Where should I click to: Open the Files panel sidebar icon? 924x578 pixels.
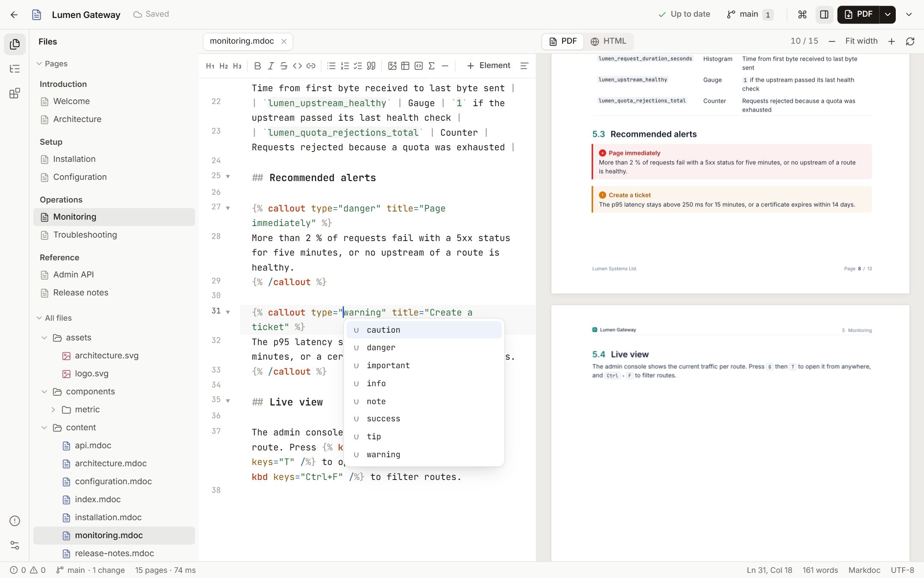[15, 44]
